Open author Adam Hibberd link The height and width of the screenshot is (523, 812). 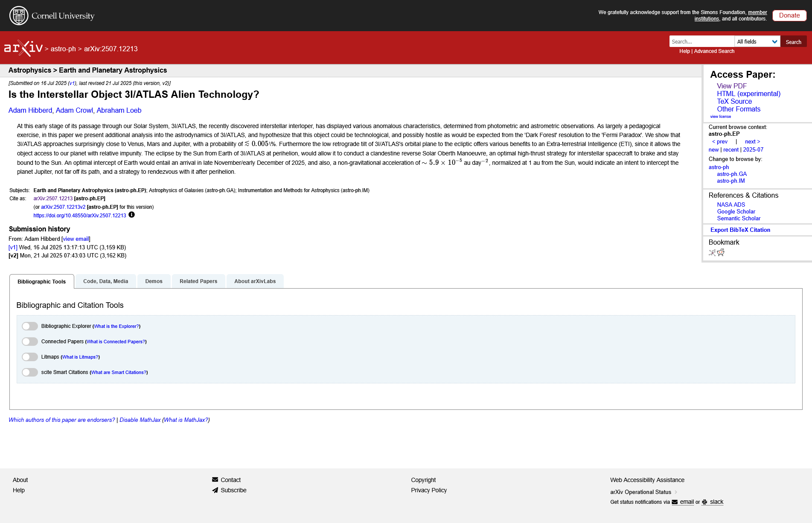pyautogui.click(x=30, y=110)
